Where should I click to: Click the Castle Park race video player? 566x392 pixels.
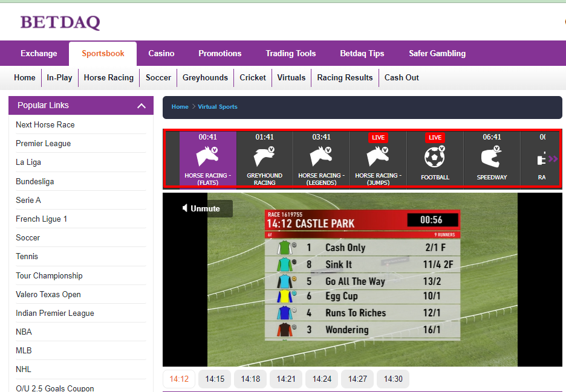[362, 280]
